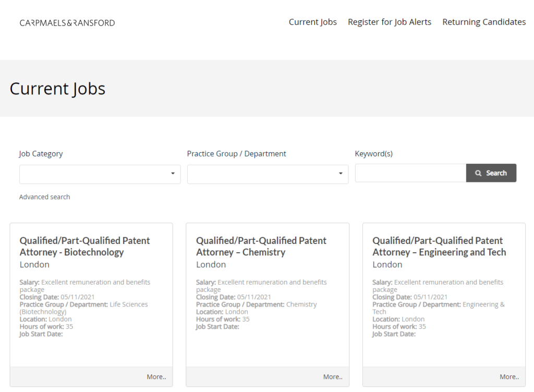
Task: Click the Carpmaels & Ransford logo
Action: click(67, 22)
